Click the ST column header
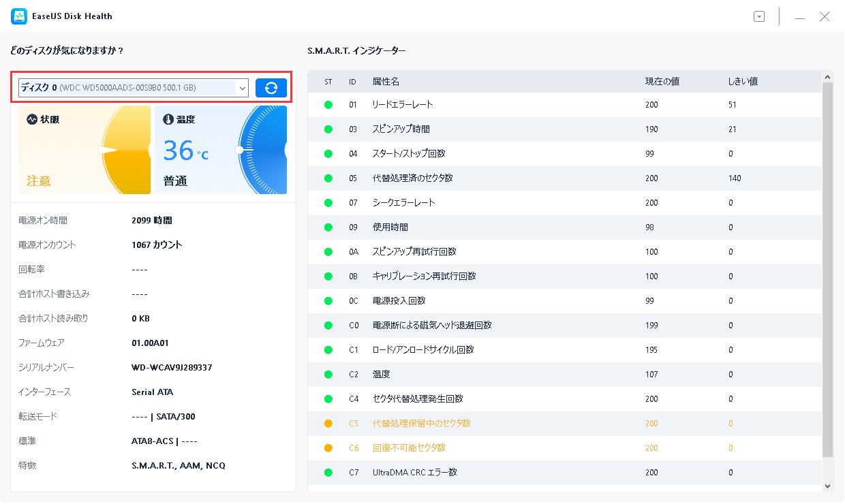The height and width of the screenshot is (504, 845). pos(328,82)
